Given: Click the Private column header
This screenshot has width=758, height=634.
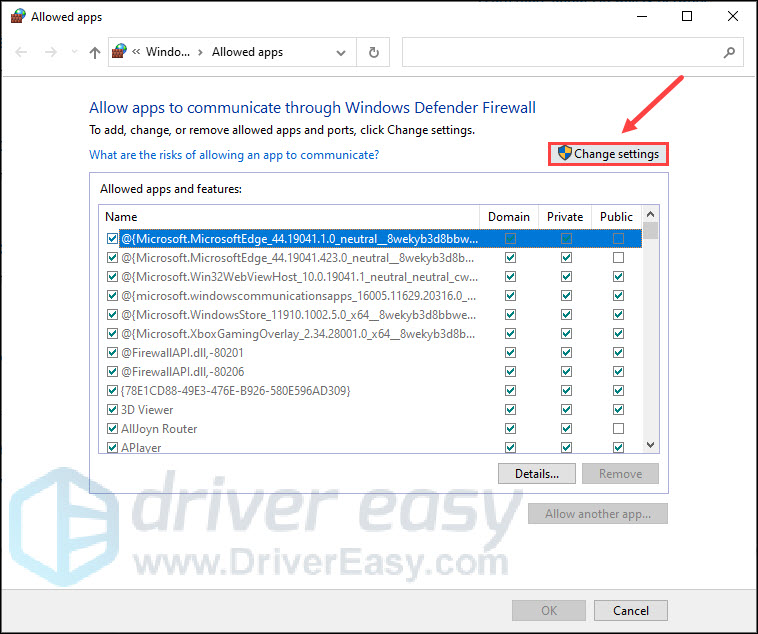Looking at the screenshot, I should (565, 217).
